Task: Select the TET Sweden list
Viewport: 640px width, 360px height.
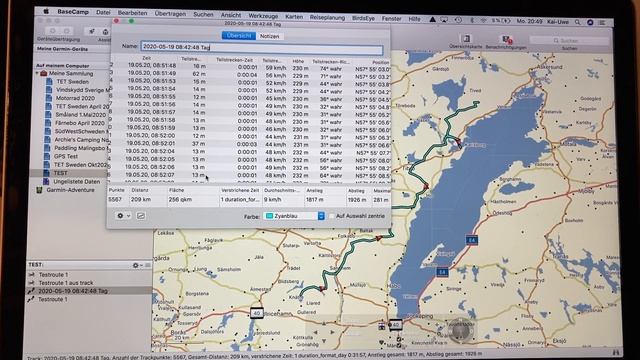Action: coord(72,82)
